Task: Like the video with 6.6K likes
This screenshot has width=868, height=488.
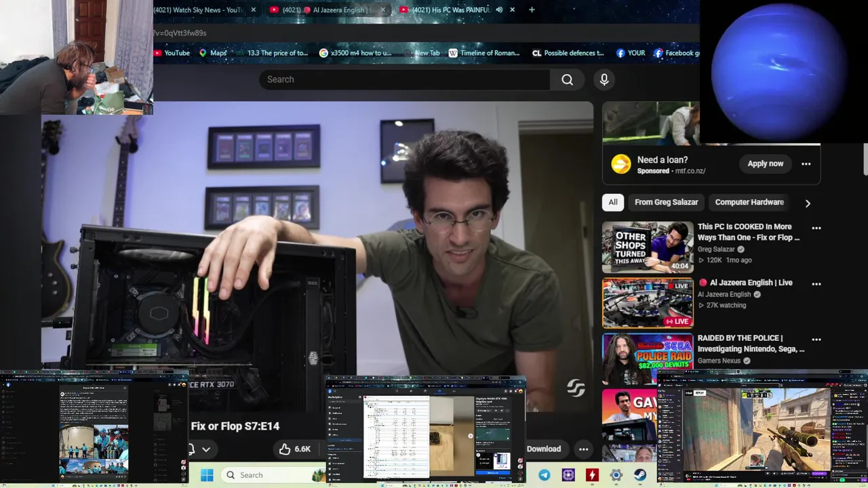Action: point(294,449)
